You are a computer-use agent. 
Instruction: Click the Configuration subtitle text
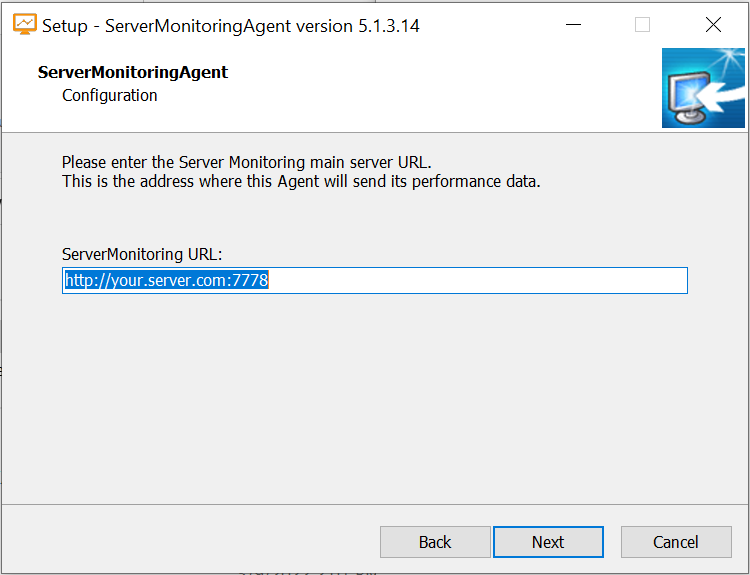click(110, 96)
